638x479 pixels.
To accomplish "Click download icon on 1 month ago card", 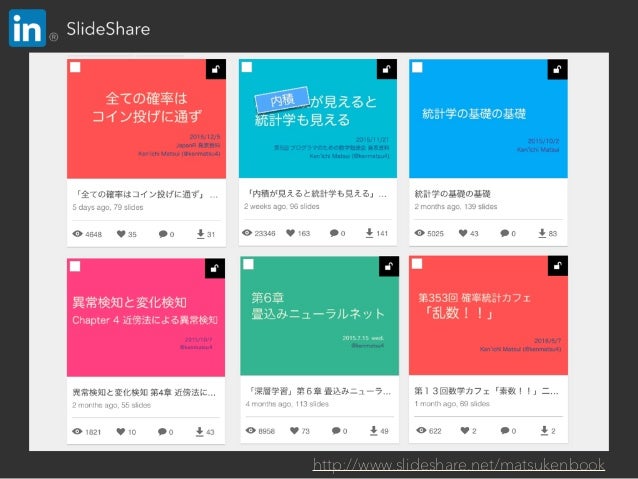I will pyautogui.click(x=544, y=430).
